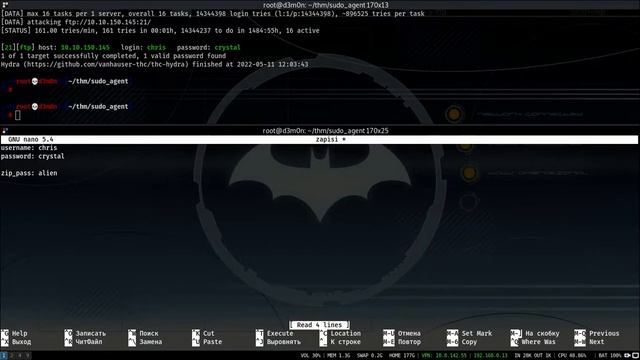
Task: Click the Повтор (redo) shortcut
Action: 402,342
